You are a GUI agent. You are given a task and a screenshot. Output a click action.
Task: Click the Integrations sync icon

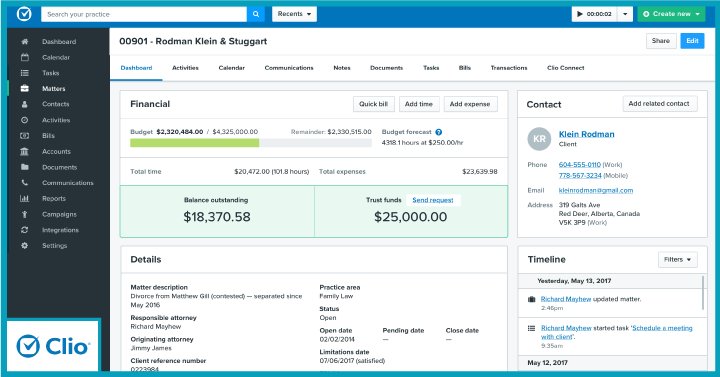(x=25, y=230)
